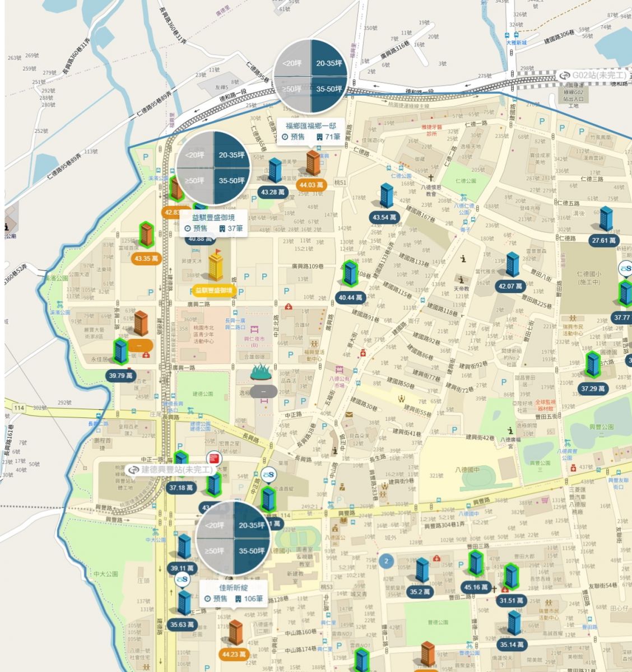Click the blue building marker priced 39.11萬
632x672 pixels.
click(184, 547)
